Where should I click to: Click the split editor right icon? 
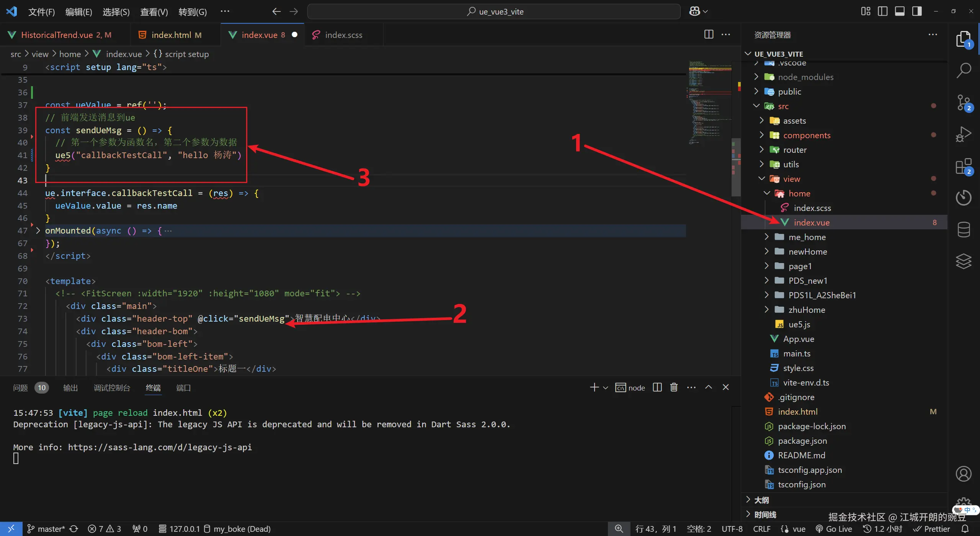[x=709, y=34]
